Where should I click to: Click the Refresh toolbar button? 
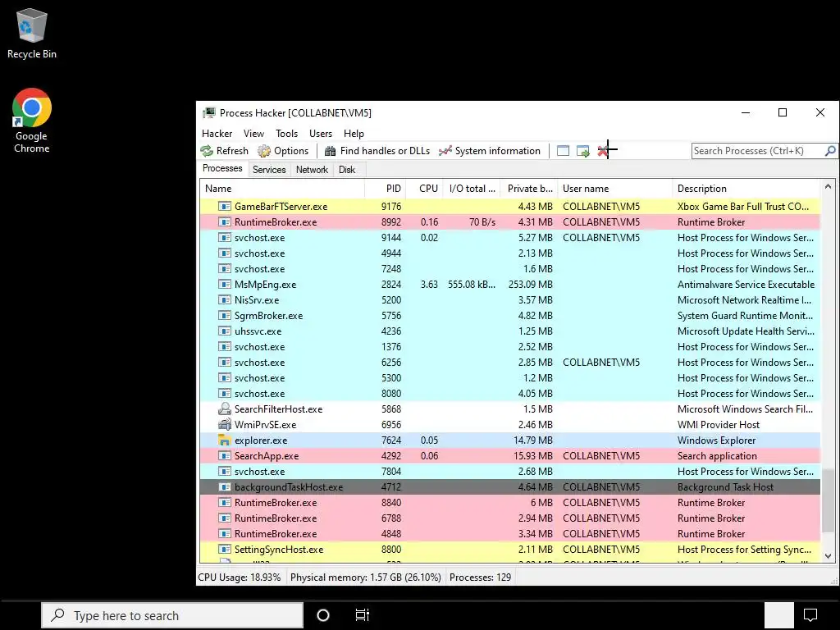225,151
